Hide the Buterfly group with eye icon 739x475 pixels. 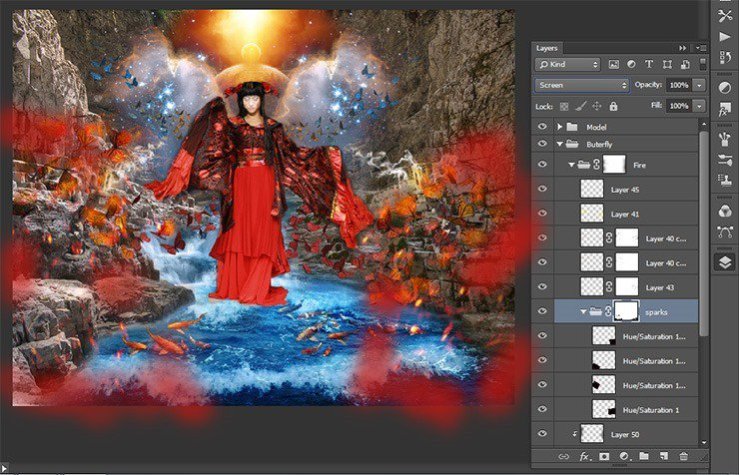(542, 144)
